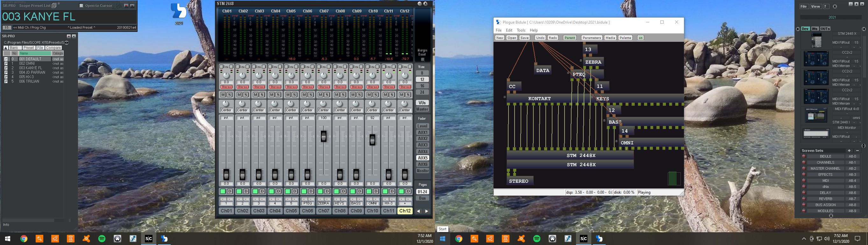Mute channel Ch01 with the M button
868x245 pixels.
[223, 95]
